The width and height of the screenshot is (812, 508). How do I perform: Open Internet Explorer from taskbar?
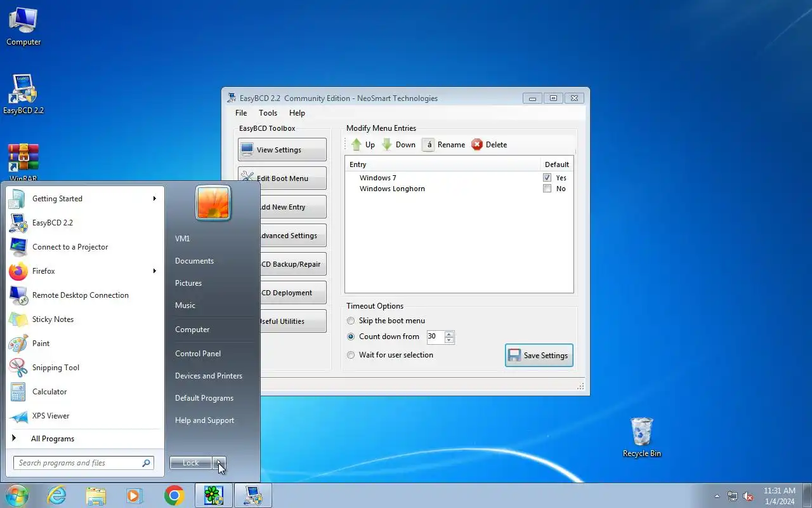point(57,495)
